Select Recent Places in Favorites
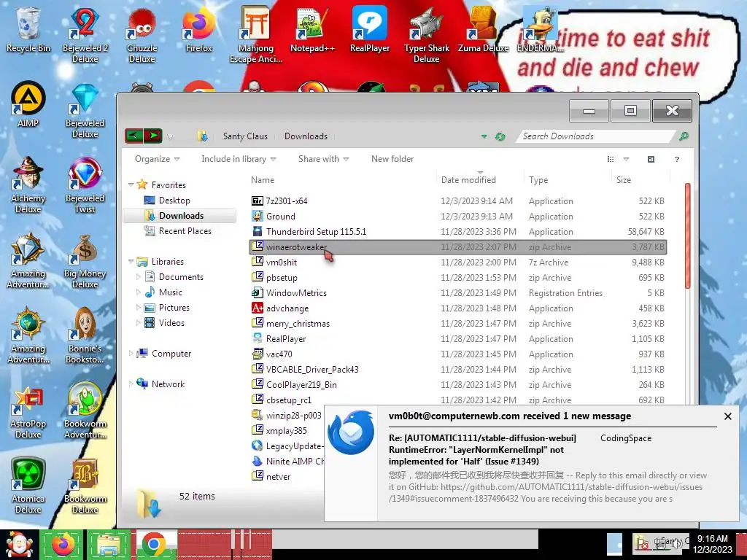The image size is (747, 560). [x=178, y=231]
